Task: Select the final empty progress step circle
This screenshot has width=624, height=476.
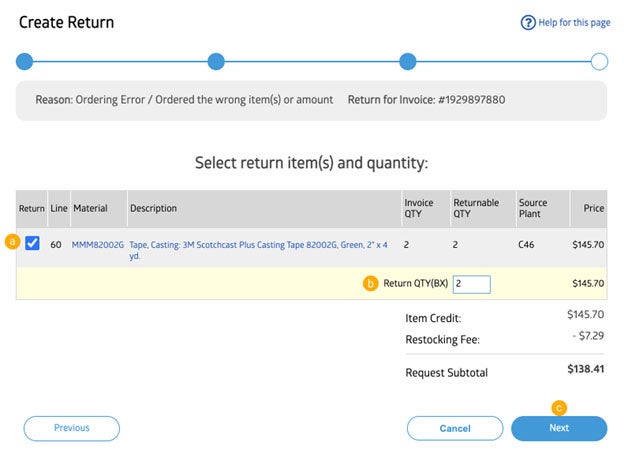Action: (599, 62)
